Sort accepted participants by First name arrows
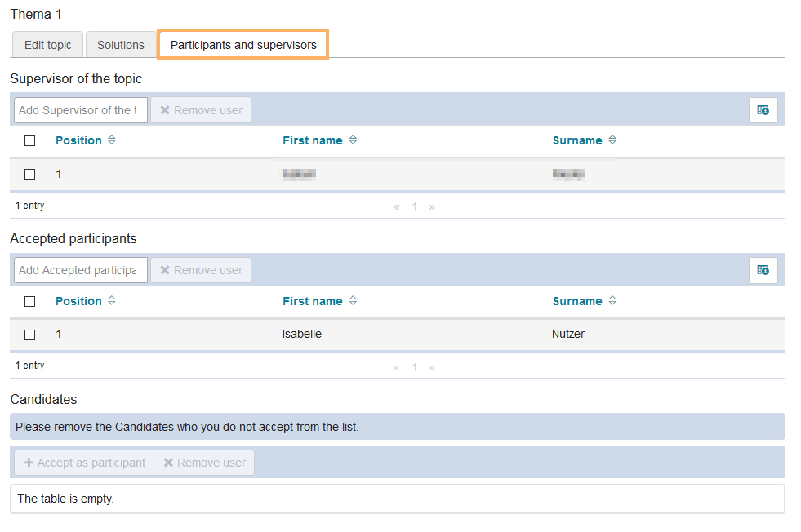Image resolution: width=801 pixels, height=532 pixels. tap(353, 301)
